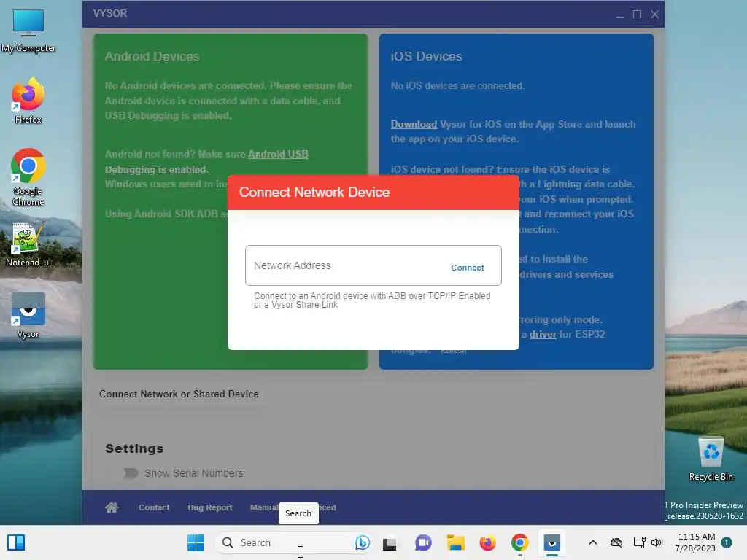Expand the hidden system tray icons
Image resolution: width=747 pixels, height=560 pixels.
592,542
